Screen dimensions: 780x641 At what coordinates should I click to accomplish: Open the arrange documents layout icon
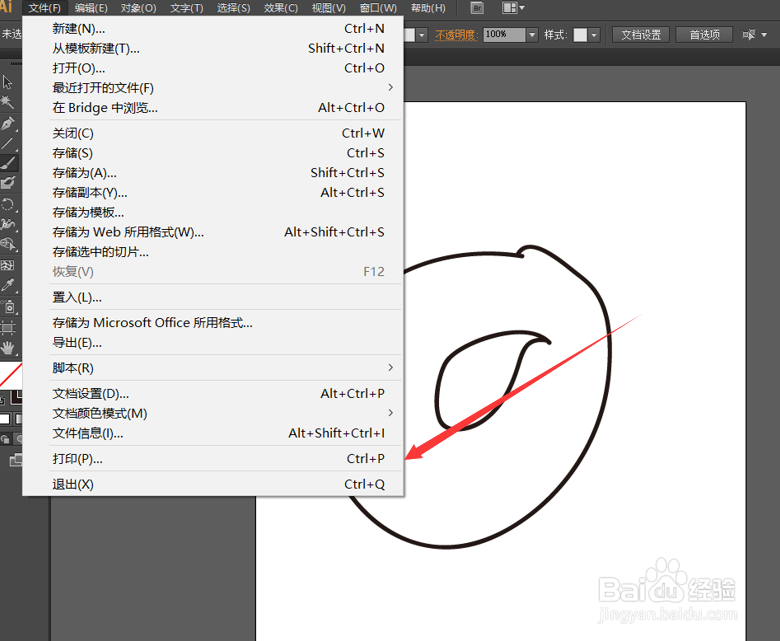pos(513,8)
